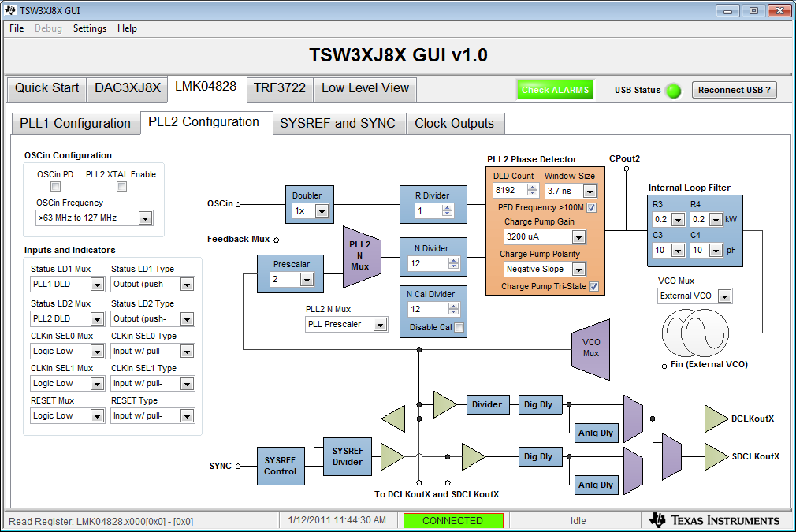Screen dimensions: 796x532
Task: Open the R3 resistor dropdown
Action: [x=679, y=220]
